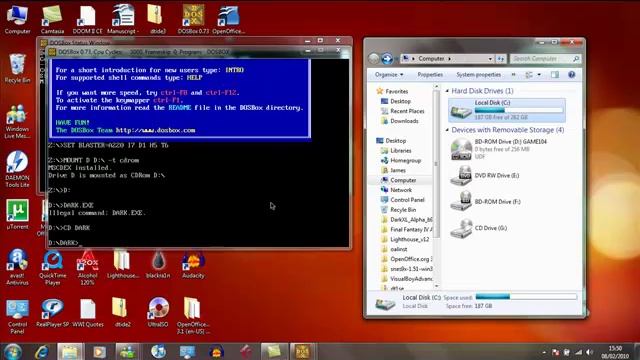This screenshot has width=640, height=360.
Task: Show hidden system tray icons
Action: click(x=544, y=352)
